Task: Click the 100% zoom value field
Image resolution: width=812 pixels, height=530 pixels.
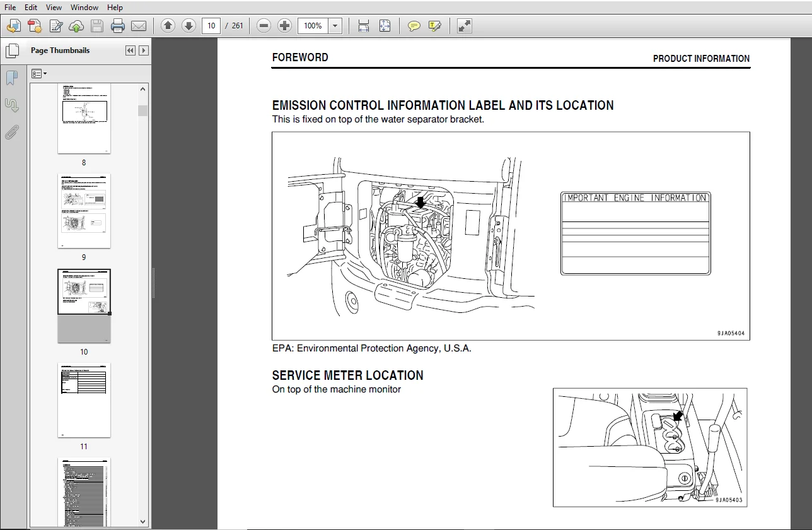Action: click(313, 26)
